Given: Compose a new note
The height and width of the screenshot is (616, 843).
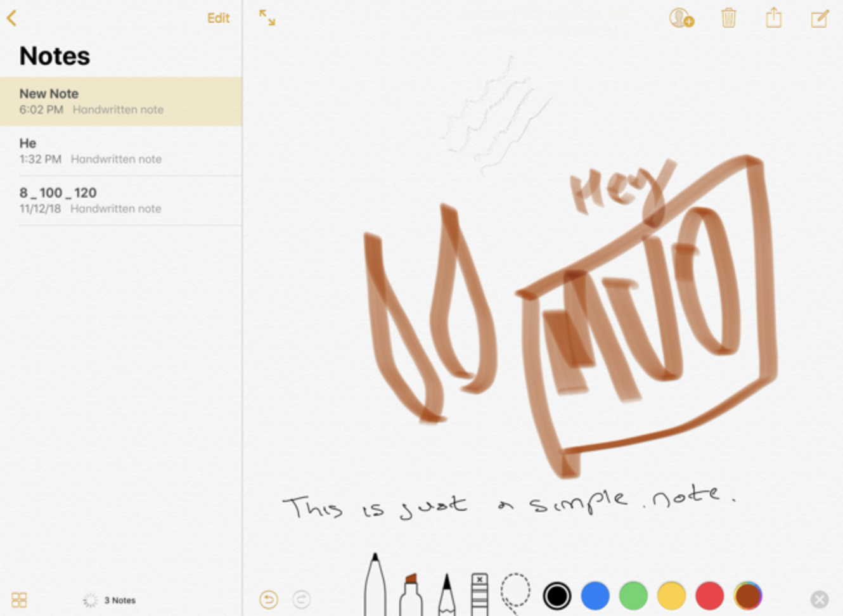Looking at the screenshot, I should 820,18.
